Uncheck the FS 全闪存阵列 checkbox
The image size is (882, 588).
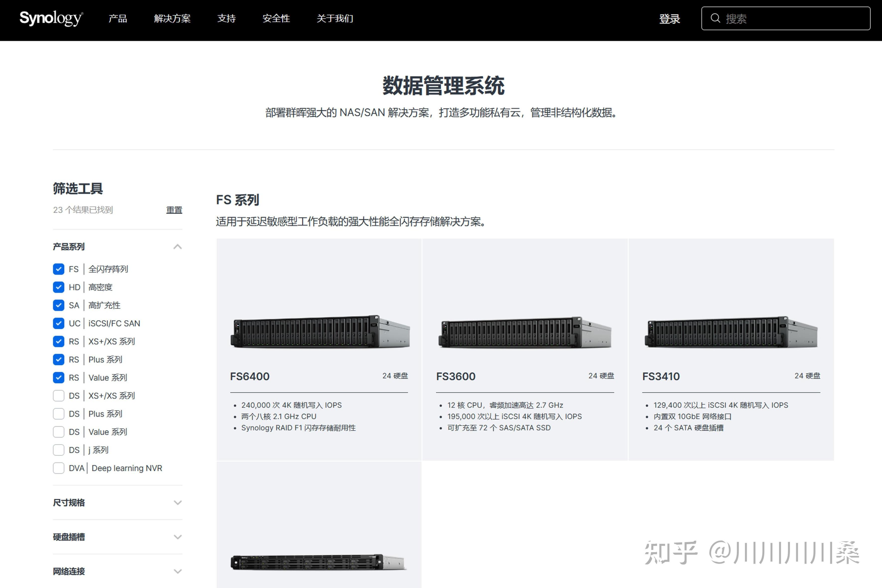pos(59,269)
